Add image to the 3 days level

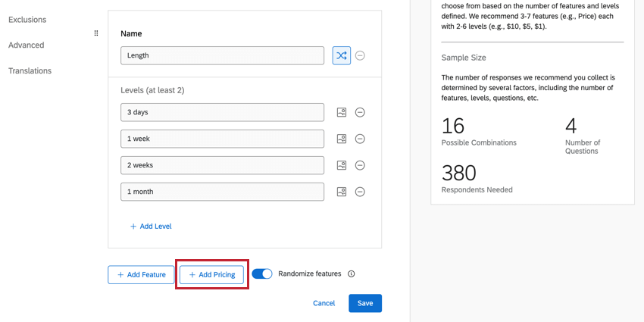click(x=342, y=112)
